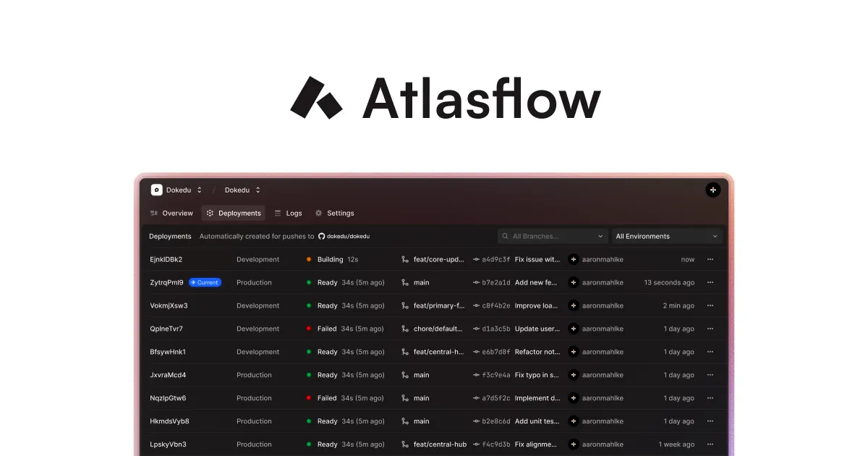Open more options for ZytrqPml9 row
Image resolution: width=868 pixels, height=456 pixels.
[x=710, y=282]
